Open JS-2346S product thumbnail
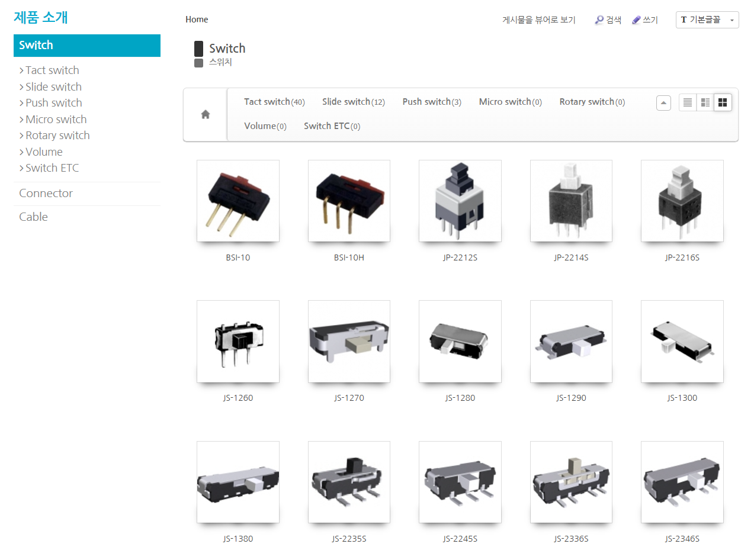This screenshot has width=754, height=560. [x=682, y=482]
